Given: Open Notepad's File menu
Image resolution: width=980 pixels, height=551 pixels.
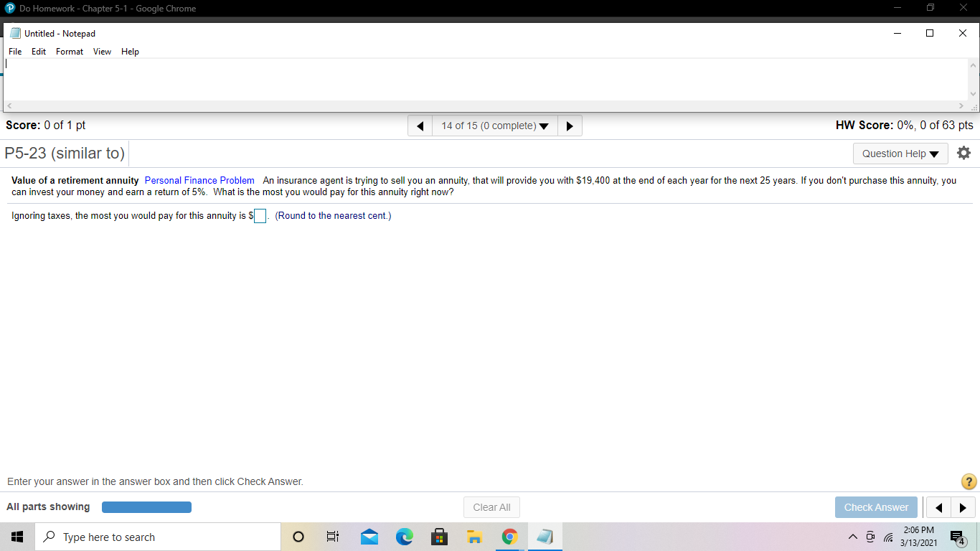Looking at the screenshot, I should pyautogui.click(x=14, y=51).
